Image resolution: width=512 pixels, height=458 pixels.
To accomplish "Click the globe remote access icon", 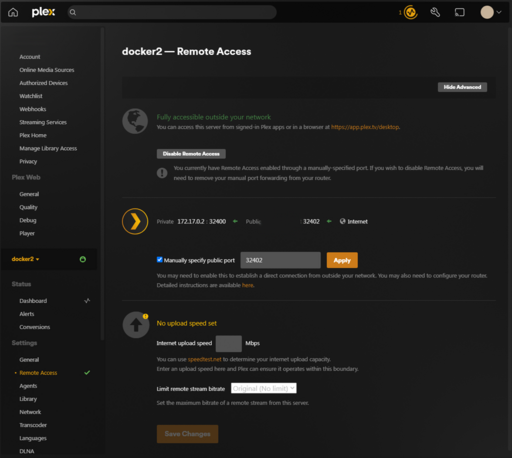I will tap(135, 121).
